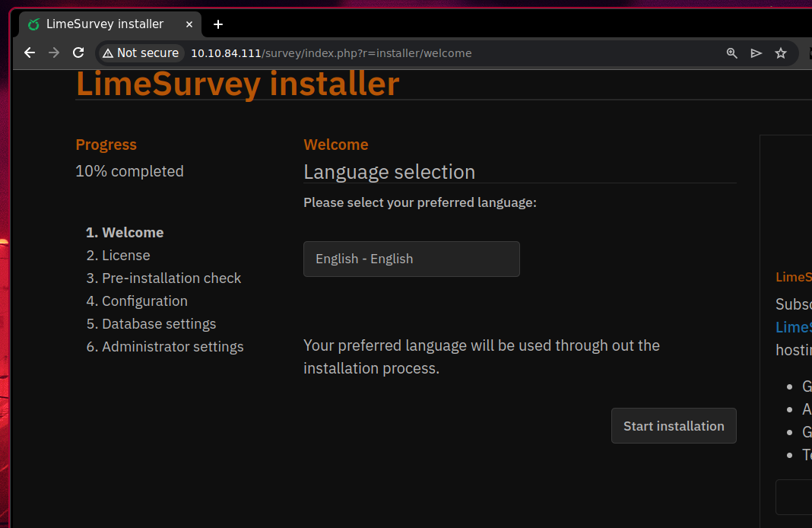Image resolution: width=812 pixels, height=528 pixels.
Task: Click the Language selection heading
Action: (389, 171)
